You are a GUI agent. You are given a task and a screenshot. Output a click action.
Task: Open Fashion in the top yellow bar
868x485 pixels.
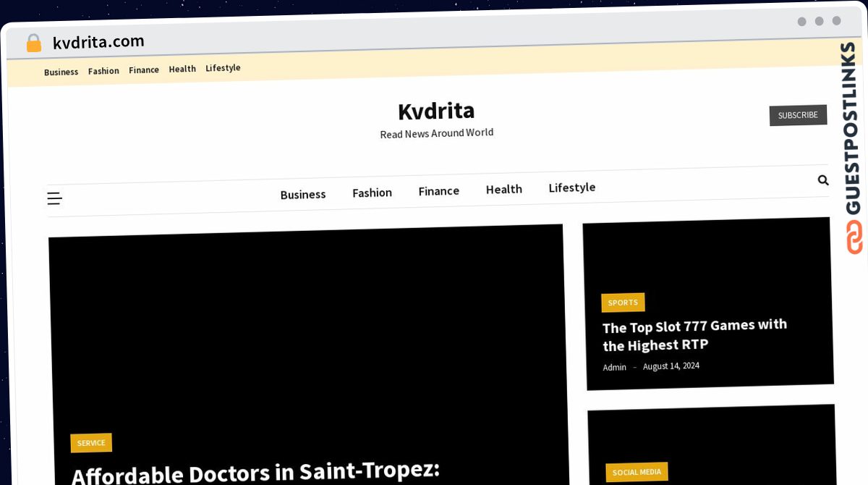coord(103,71)
